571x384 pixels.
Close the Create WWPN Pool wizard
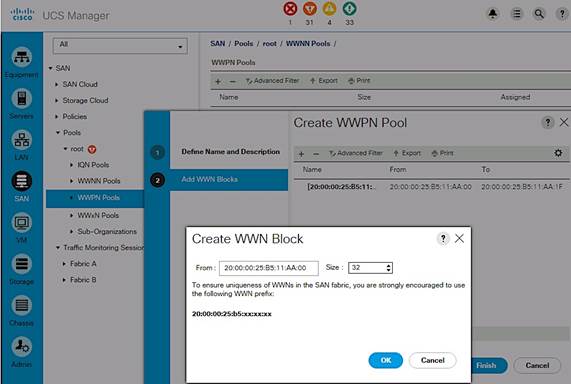[x=564, y=122]
